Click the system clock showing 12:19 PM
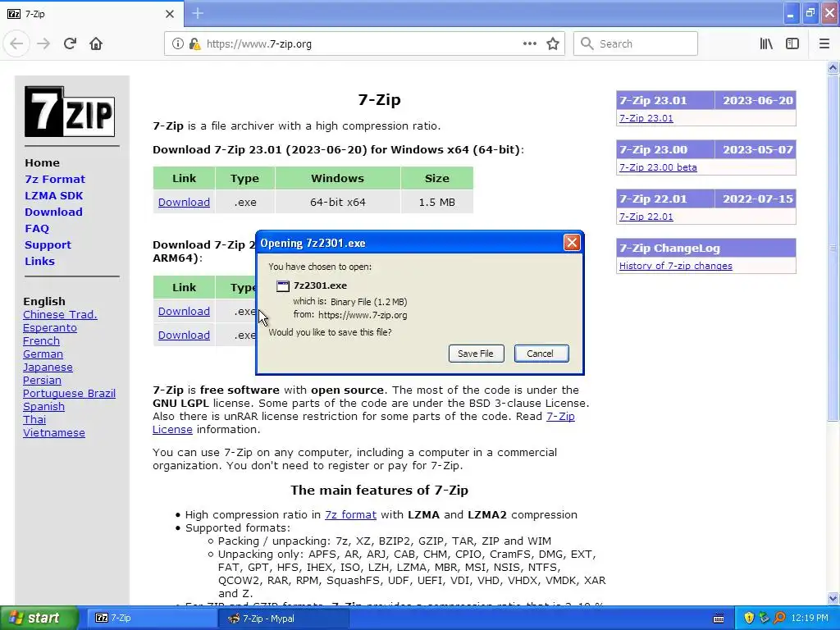Viewport: 840px width, 630px height. pos(810,619)
